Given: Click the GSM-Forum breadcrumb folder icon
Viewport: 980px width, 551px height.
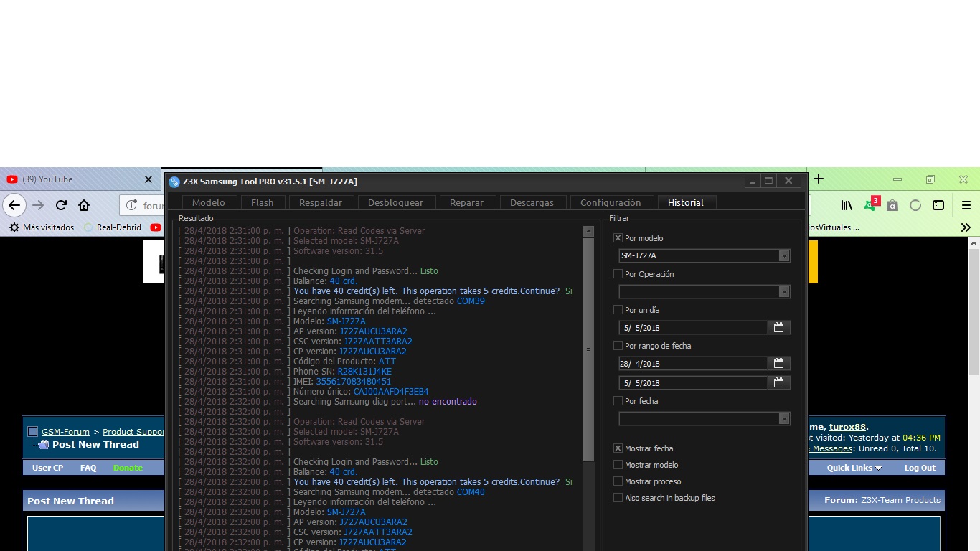Looking at the screenshot, I should click(x=32, y=432).
